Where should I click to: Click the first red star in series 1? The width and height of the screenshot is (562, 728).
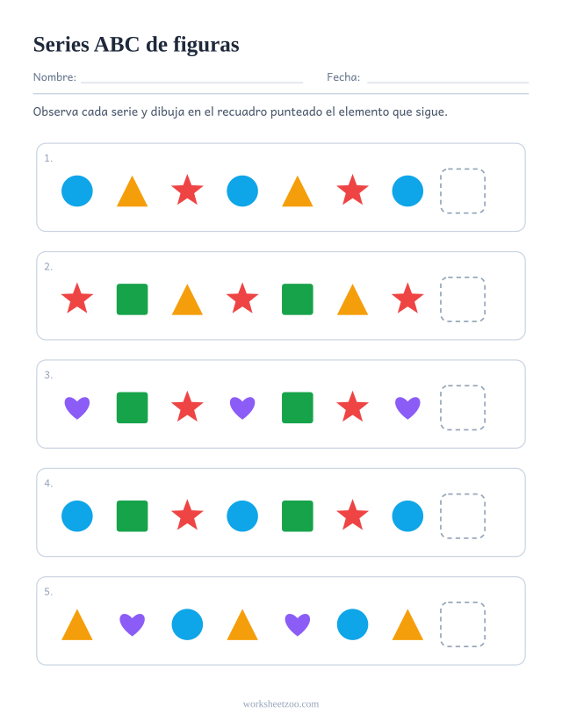click(x=188, y=191)
